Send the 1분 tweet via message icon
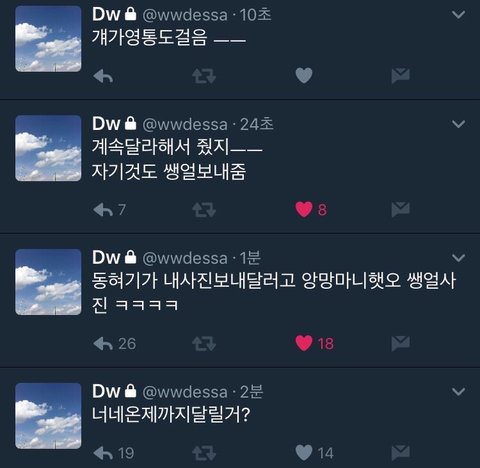Image resolution: width=480 pixels, height=468 pixels. [x=400, y=343]
